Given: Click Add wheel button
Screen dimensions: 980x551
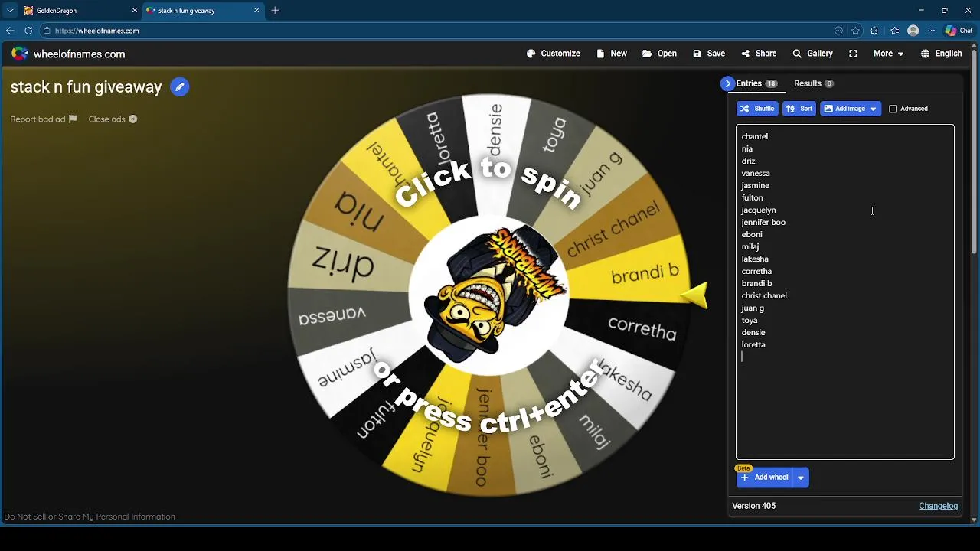Looking at the screenshot, I should click(764, 478).
